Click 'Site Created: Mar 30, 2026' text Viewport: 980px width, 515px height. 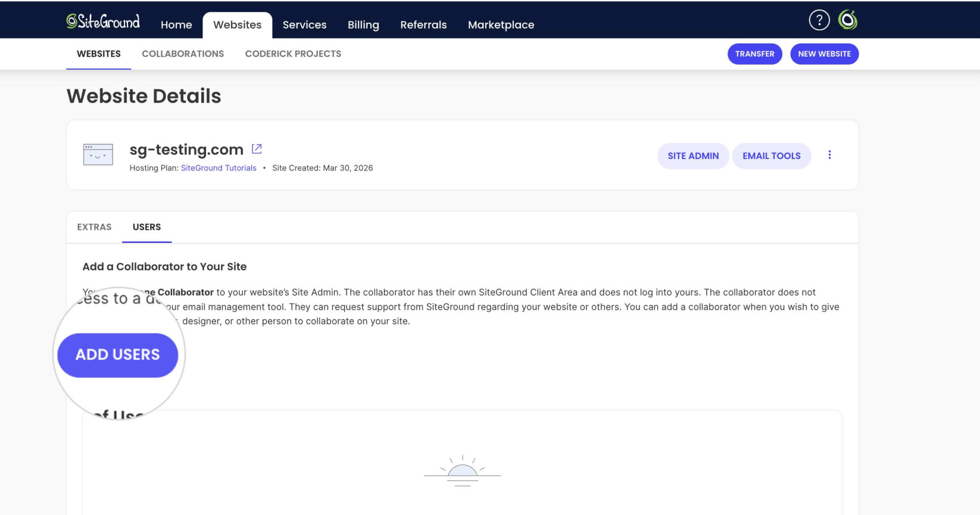[x=323, y=168]
